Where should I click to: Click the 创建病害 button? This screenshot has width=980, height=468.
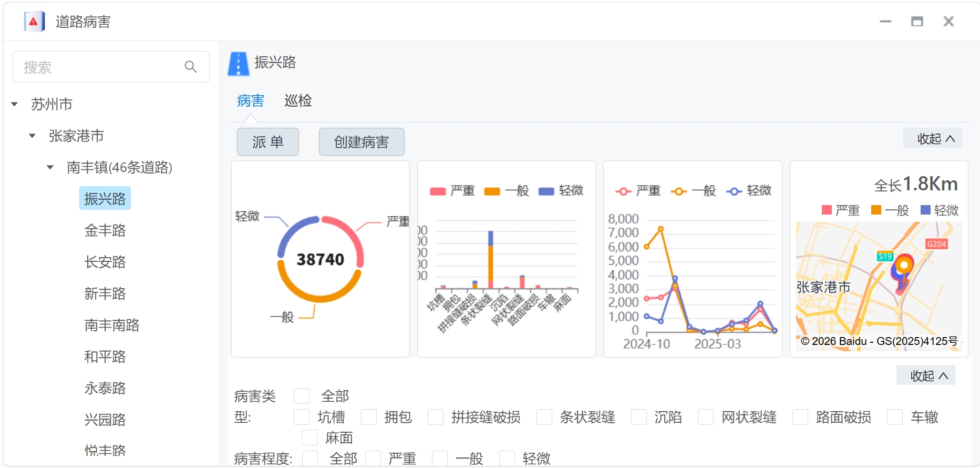[x=362, y=142]
